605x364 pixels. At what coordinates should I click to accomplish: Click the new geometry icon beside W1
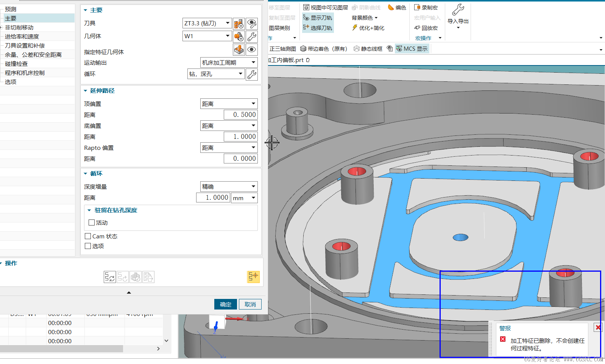[x=239, y=37]
